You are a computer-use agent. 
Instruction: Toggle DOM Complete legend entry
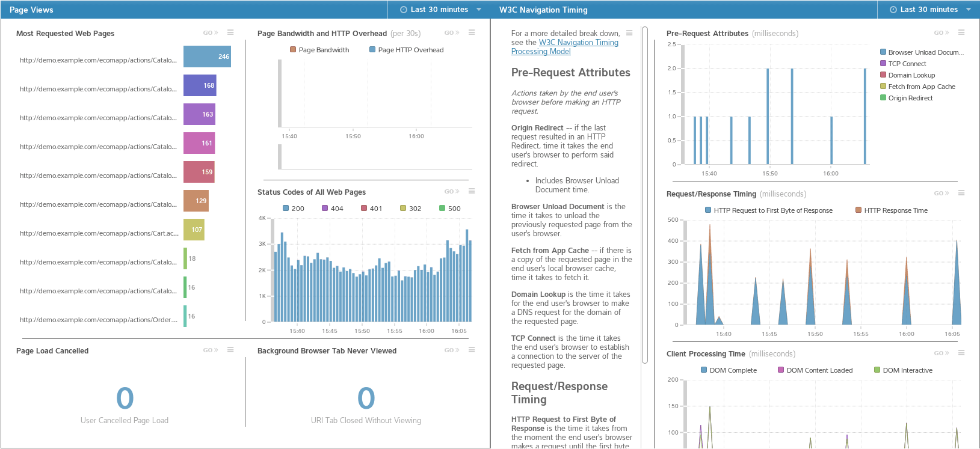click(x=729, y=370)
